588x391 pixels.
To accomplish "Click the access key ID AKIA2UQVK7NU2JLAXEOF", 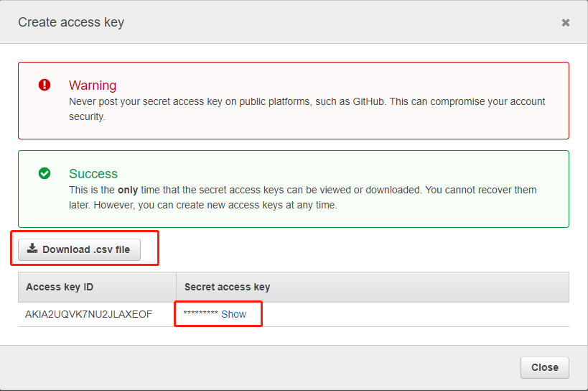I will tap(88, 314).
